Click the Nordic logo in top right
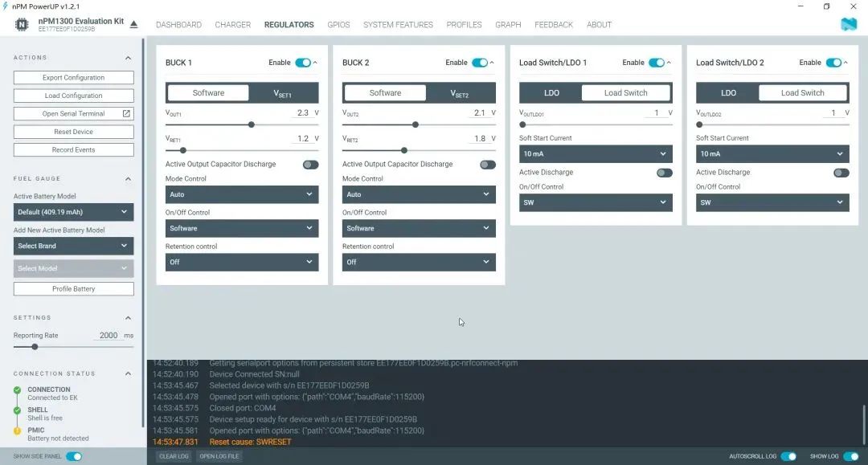Image resolution: width=868 pixels, height=465 pixels. (x=849, y=24)
